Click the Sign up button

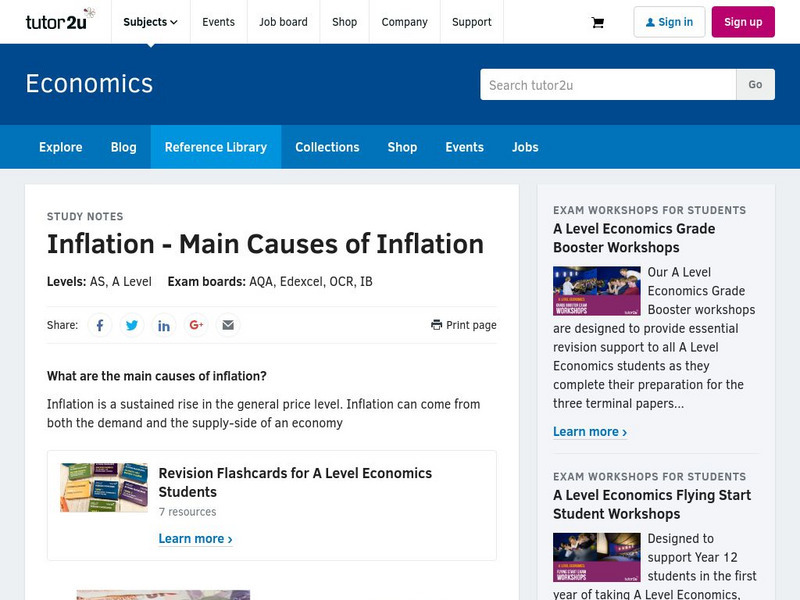click(x=743, y=22)
